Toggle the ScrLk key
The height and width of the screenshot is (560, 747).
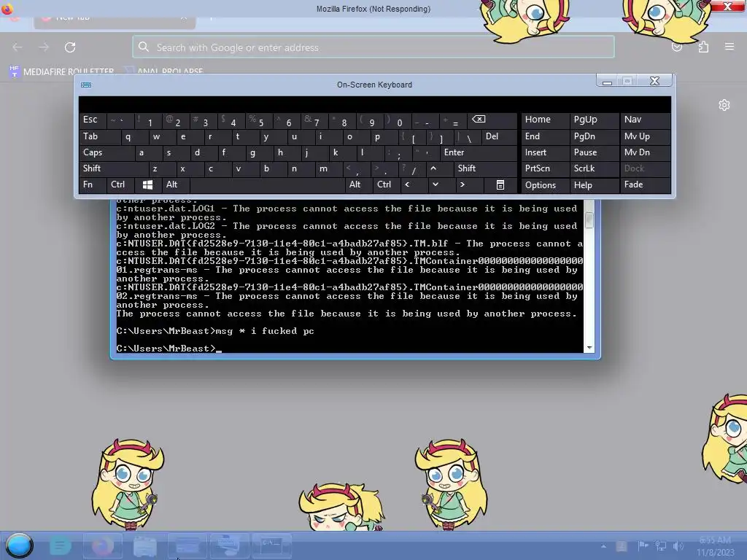(x=594, y=168)
